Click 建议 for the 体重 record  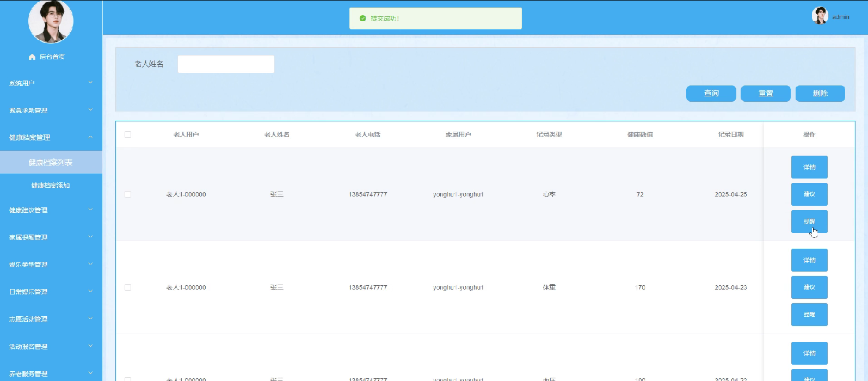tap(809, 287)
